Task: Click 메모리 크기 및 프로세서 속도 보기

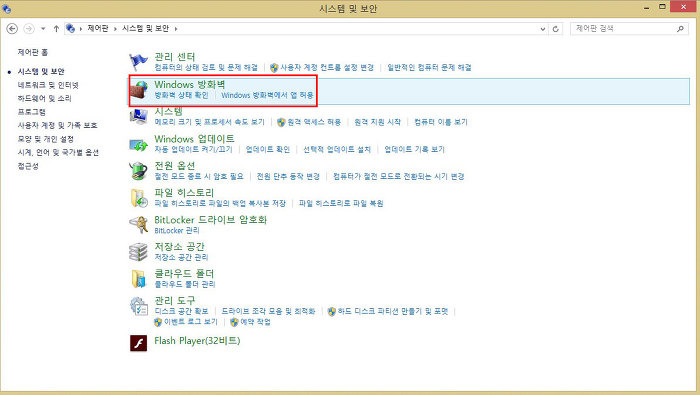Action: (x=209, y=122)
